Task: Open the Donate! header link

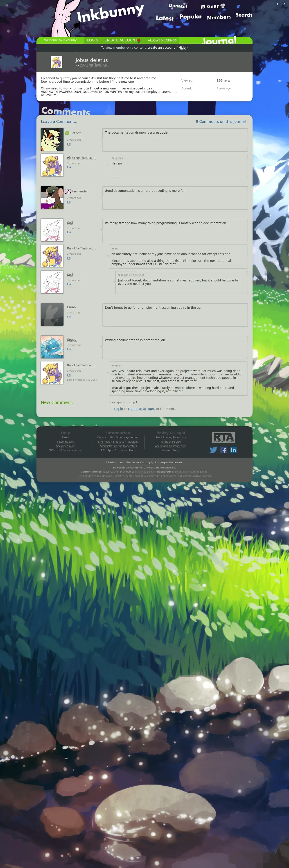Action: 178,6
